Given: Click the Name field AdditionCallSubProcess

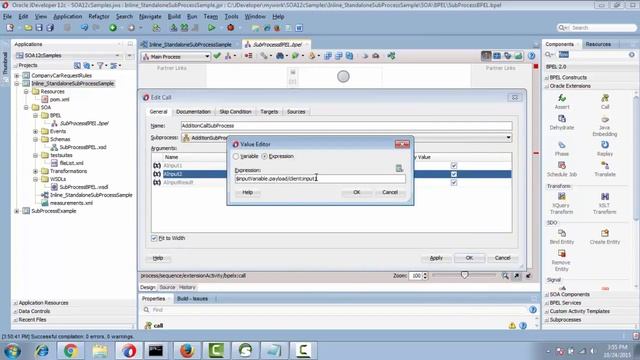Looking at the screenshot, I should pos(346,126).
